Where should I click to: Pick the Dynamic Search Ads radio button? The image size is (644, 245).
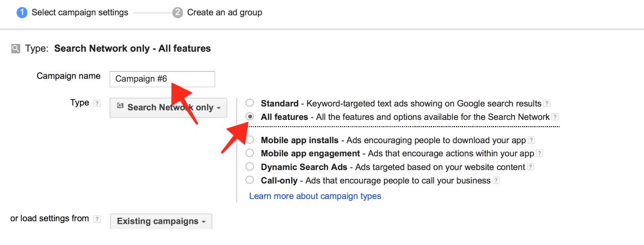tap(250, 167)
